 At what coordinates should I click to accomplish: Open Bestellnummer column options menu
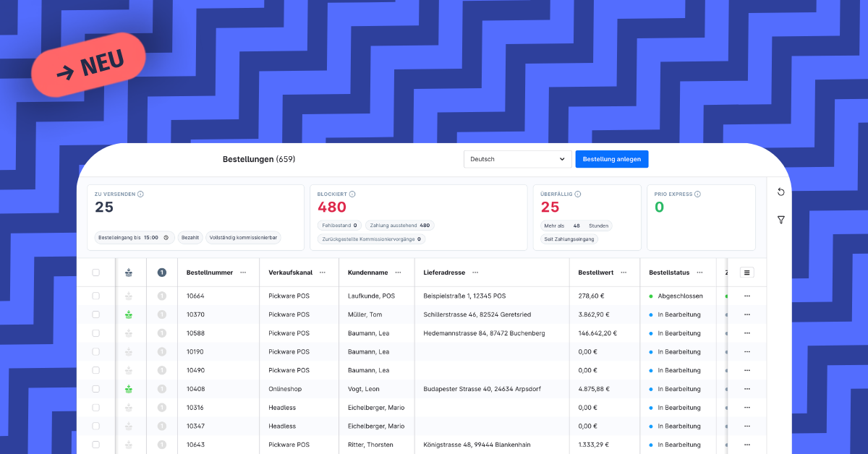243,273
